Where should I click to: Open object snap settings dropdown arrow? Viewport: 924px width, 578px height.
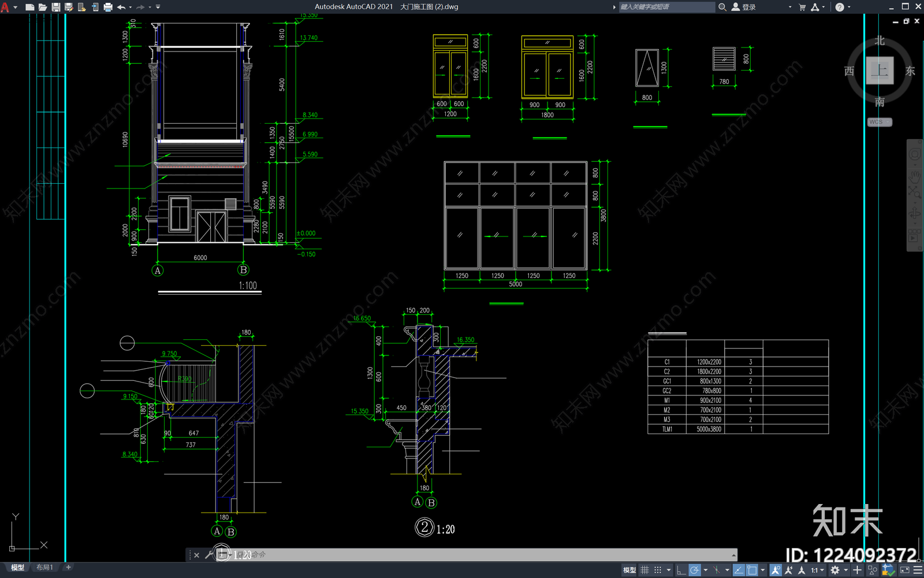763,570
